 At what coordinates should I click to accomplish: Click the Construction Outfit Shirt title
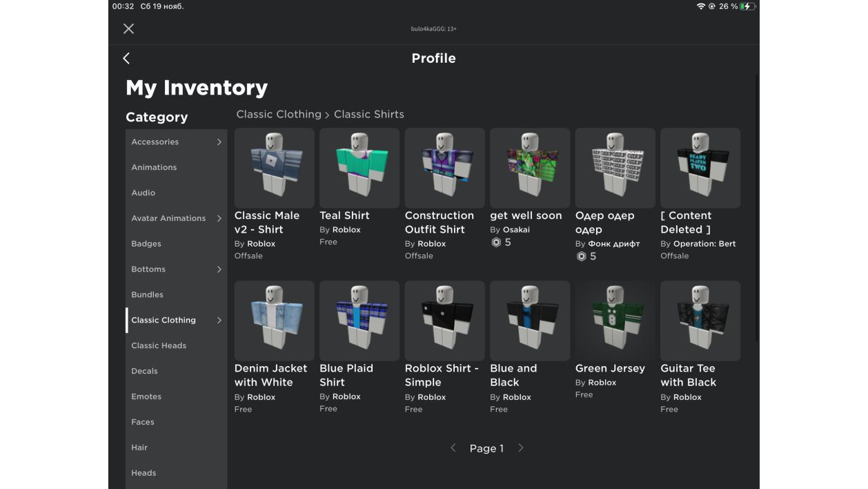440,222
